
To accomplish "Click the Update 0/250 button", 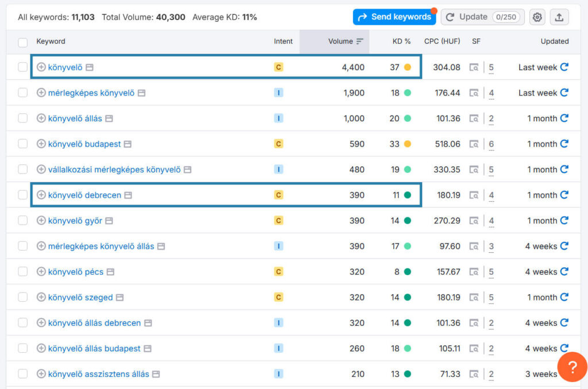I will click(482, 17).
